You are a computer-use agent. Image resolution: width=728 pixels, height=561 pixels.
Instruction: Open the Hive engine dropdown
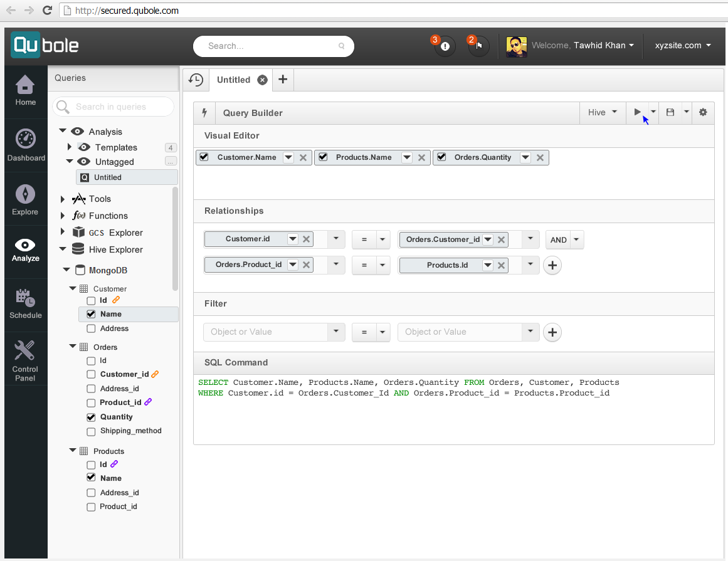[x=602, y=112]
